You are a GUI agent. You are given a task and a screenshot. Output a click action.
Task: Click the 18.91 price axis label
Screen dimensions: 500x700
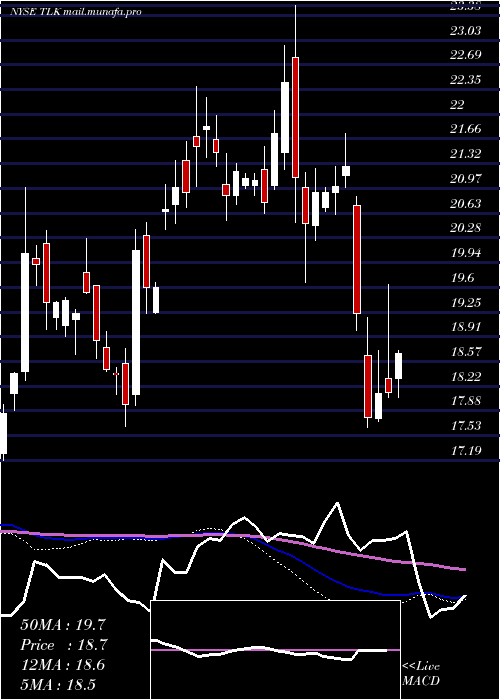pos(466,327)
